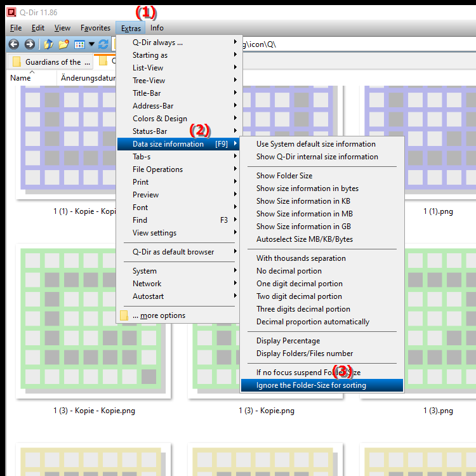
Task: Go up one folder level icon
Action: click(48, 44)
